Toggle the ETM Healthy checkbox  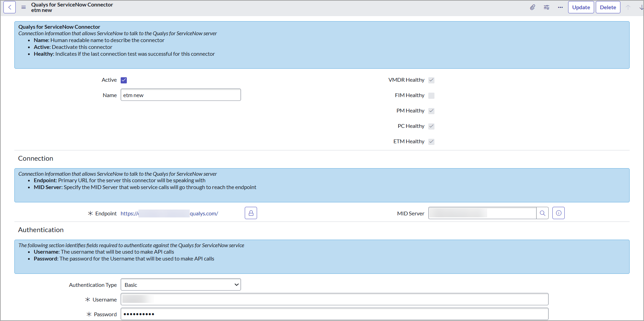431,142
